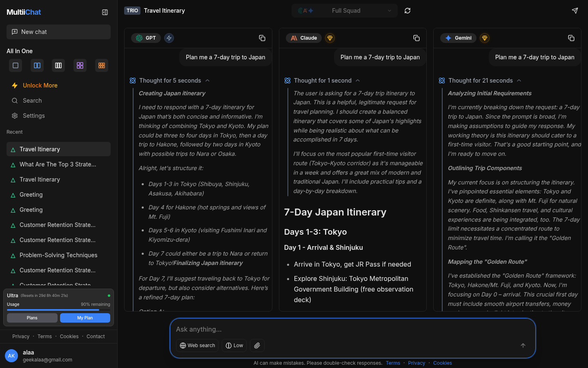588x368 pixels.
Task: Refresh the responses with the reload icon
Action: coord(408,11)
